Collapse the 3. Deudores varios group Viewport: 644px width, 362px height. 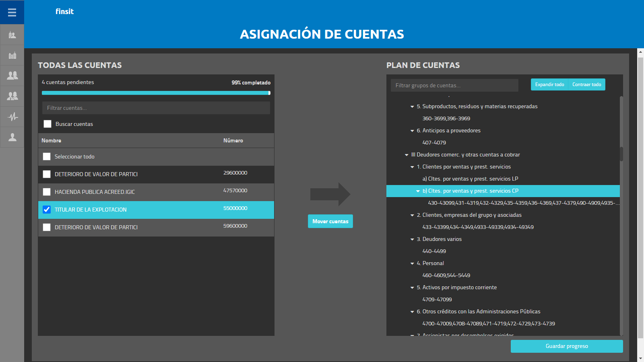[412, 239]
